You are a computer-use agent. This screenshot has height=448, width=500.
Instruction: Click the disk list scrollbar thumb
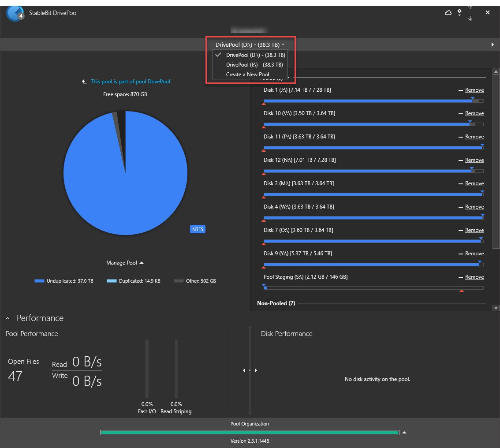[x=496, y=162]
